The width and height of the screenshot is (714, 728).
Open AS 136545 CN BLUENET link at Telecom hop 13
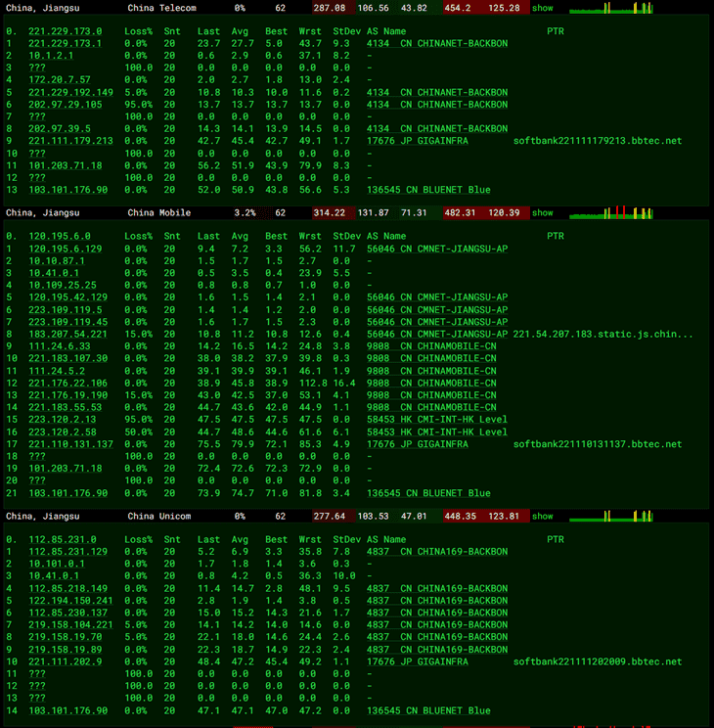(x=428, y=190)
